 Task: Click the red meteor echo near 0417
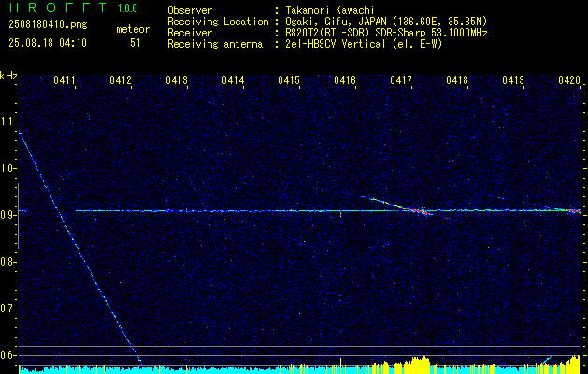pyautogui.click(x=419, y=211)
